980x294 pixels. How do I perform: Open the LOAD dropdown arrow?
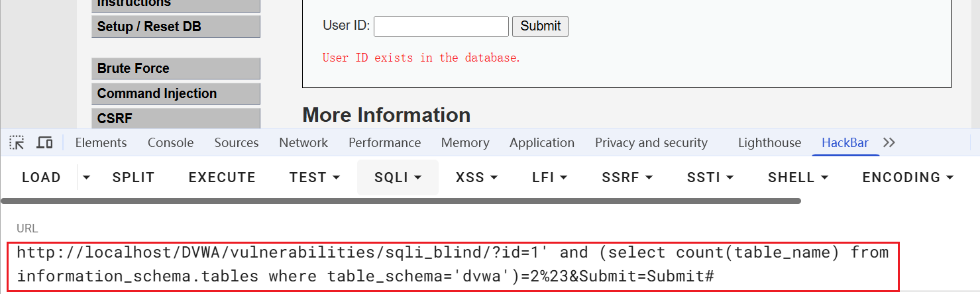(x=86, y=177)
